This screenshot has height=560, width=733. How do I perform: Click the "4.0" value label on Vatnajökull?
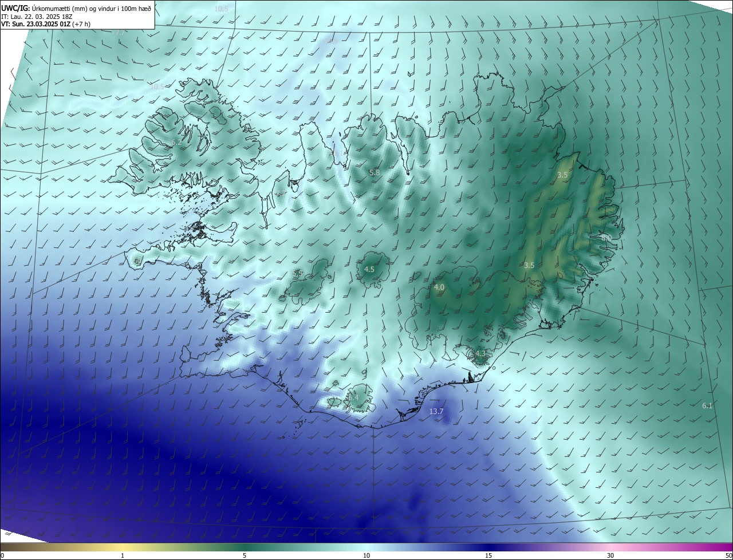pos(439,287)
